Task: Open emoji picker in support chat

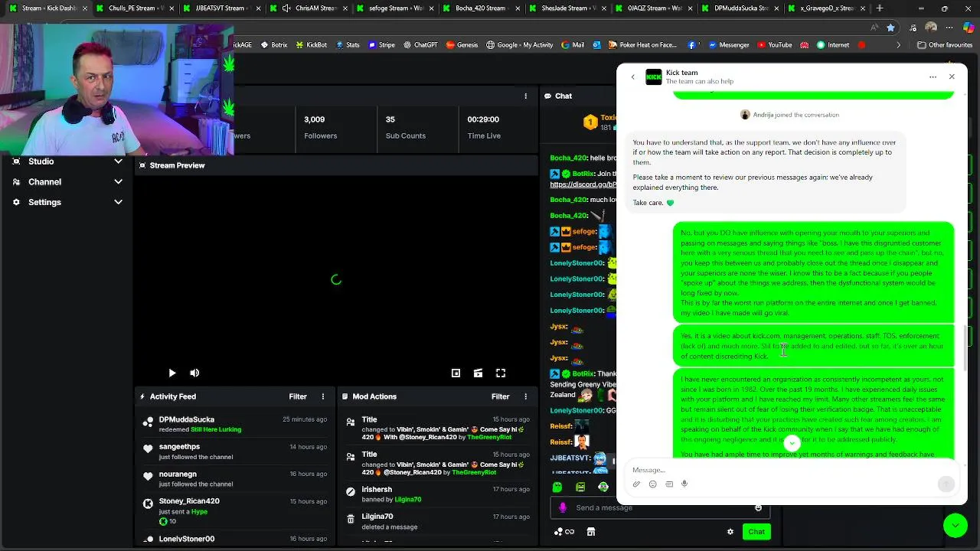Action: (652, 484)
